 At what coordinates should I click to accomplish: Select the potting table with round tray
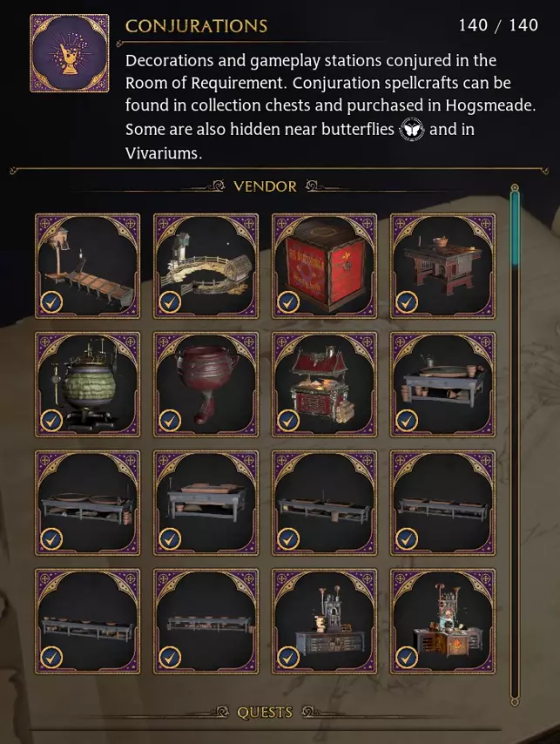click(443, 384)
